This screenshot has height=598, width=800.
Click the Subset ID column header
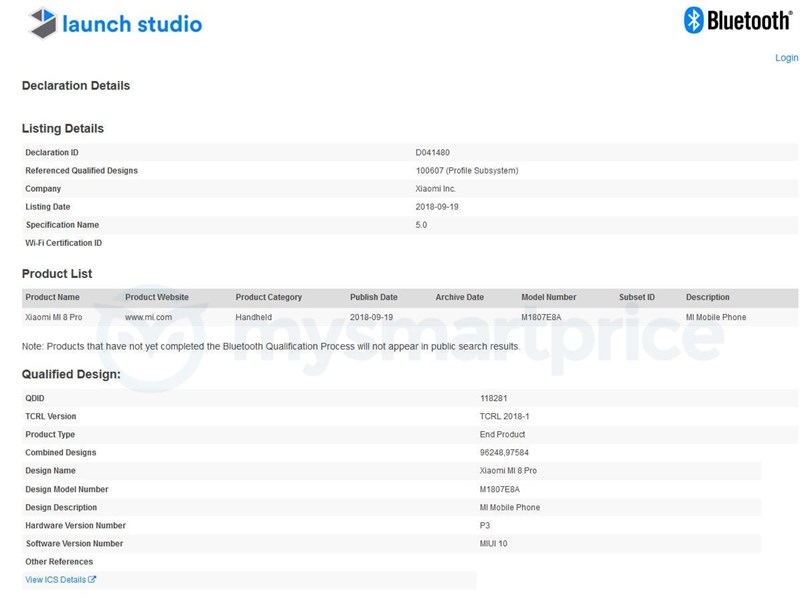[637, 297]
